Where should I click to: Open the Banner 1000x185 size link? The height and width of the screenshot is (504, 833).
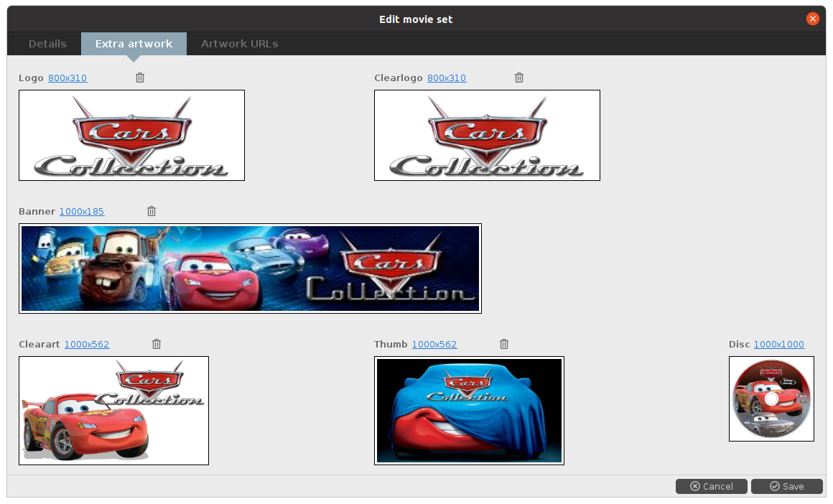point(82,212)
